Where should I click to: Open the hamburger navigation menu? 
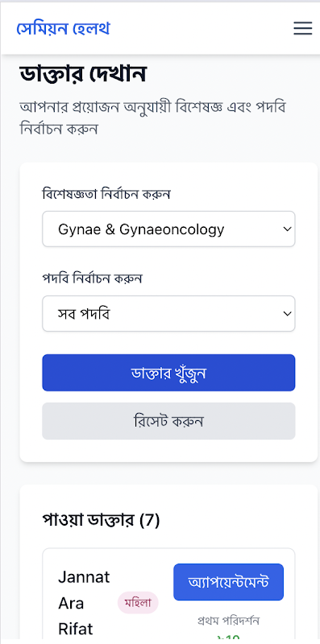[x=302, y=28]
